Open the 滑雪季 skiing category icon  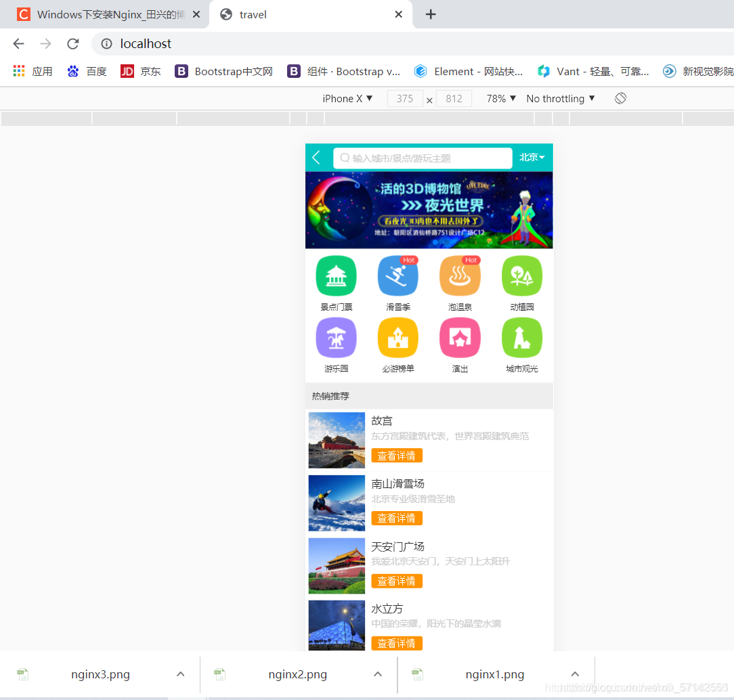[x=398, y=276]
